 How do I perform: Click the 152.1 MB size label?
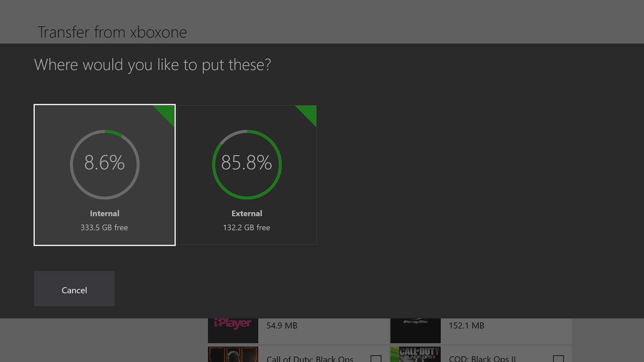point(466,325)
